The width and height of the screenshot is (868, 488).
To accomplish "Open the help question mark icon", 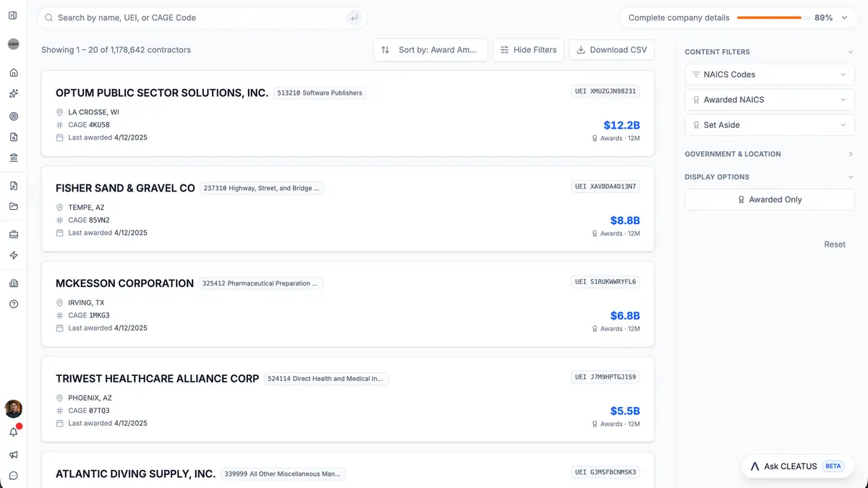I will 13,304.
